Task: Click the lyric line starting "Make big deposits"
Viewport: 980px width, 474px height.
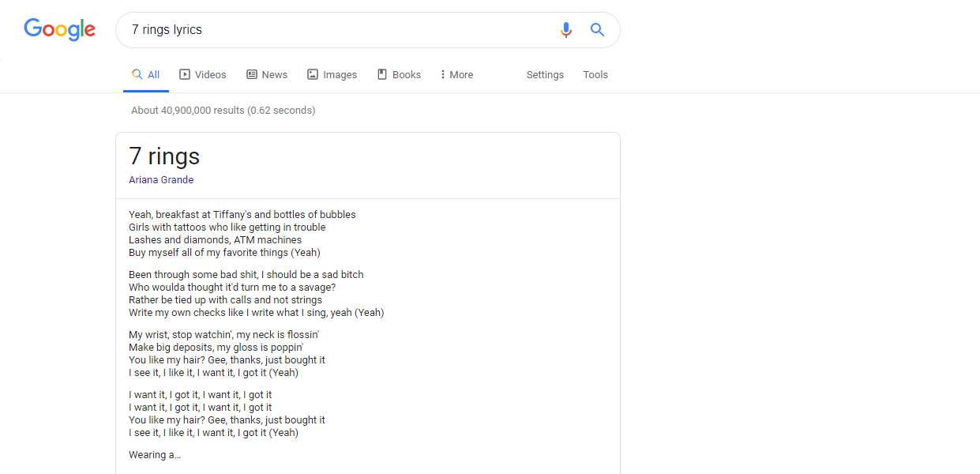Action: click(x=216, y=348)
